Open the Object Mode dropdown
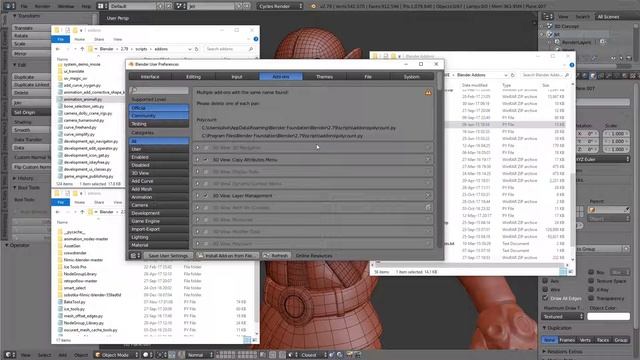This screenshot has height=360, width=640. point(116,355)
